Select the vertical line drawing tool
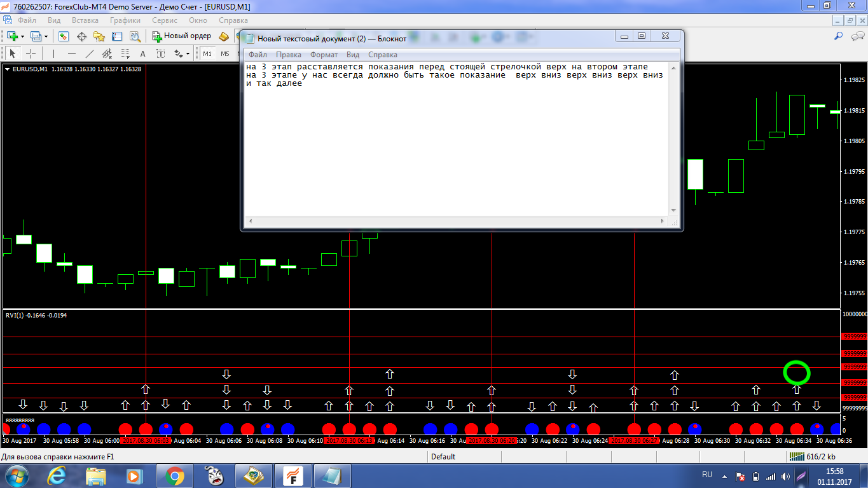The height and width of the screenshot is (488, 868). click(x=53, y=53)
